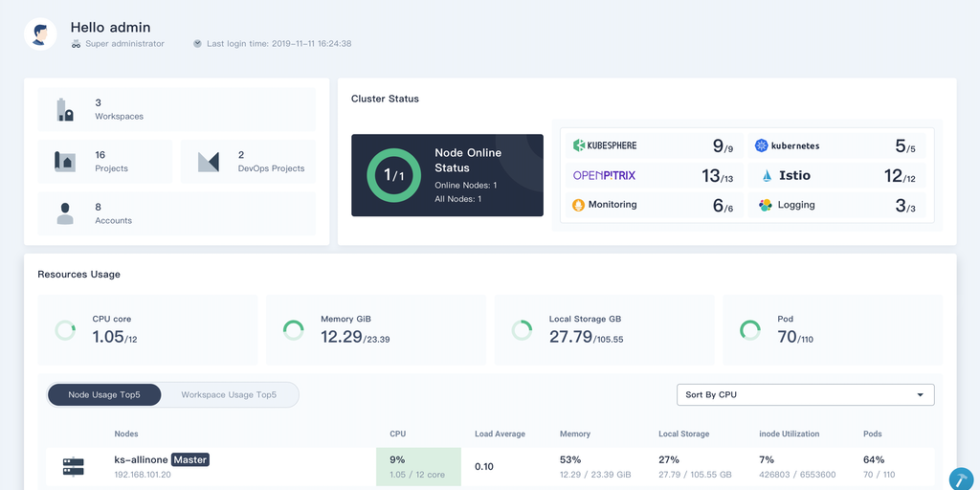The image size is (980, 490).
Task: Click the admin user avatar
Action: coord(40,34)
